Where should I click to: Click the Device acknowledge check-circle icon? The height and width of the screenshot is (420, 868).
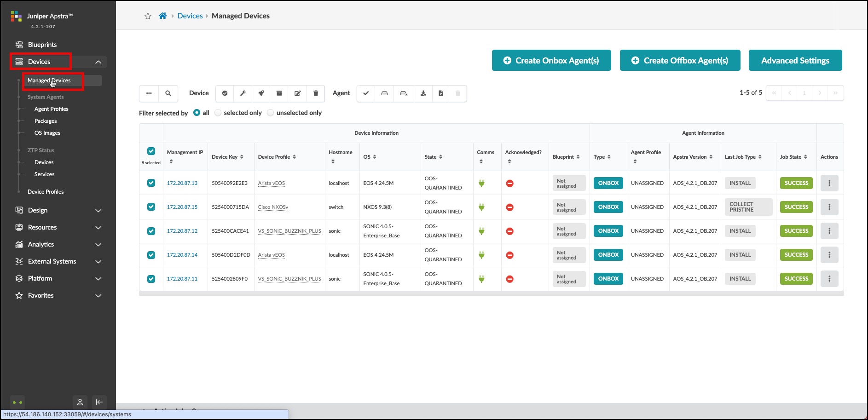[225, 93]
